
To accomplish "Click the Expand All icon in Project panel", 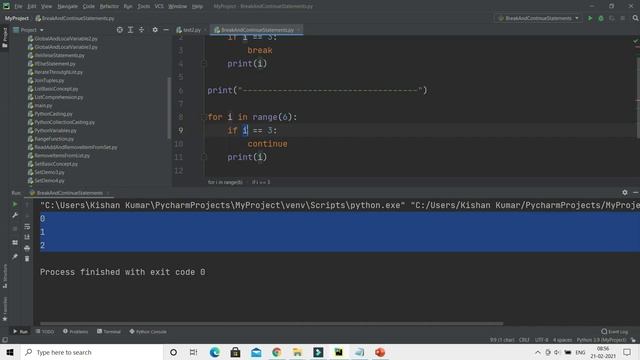I will pos(131,30).
